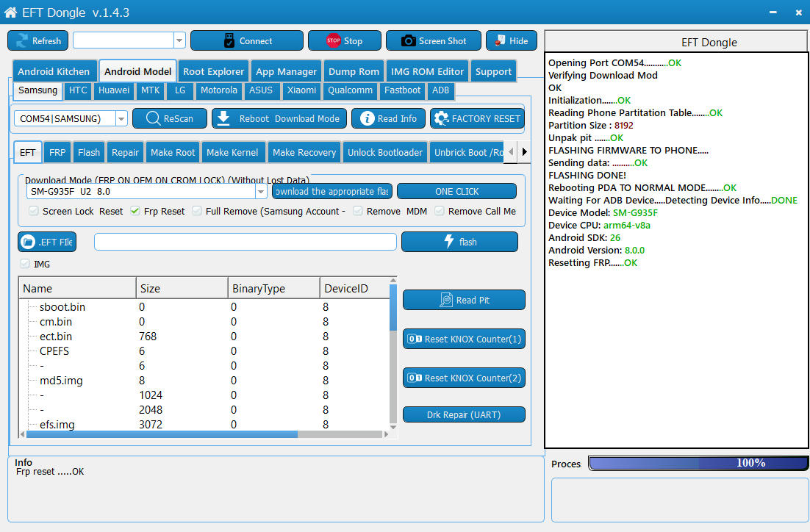Click 'SM-G935F' device model in log
The width and height of the screenshot is (810, 532).
(x=635, y=213)
